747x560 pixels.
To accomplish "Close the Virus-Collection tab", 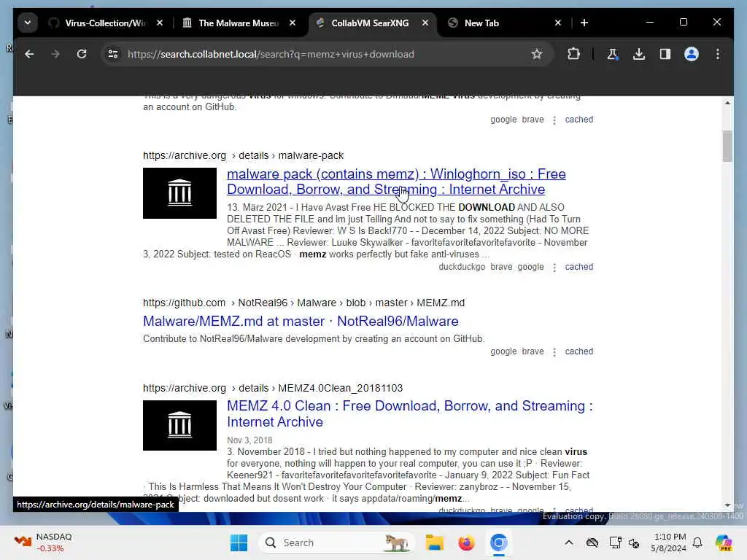I will 160,23.
